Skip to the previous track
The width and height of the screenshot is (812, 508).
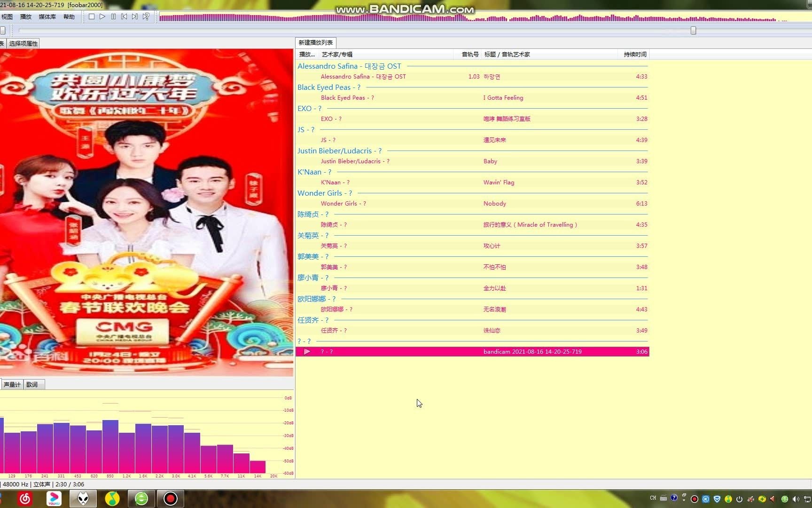(124, 16)
